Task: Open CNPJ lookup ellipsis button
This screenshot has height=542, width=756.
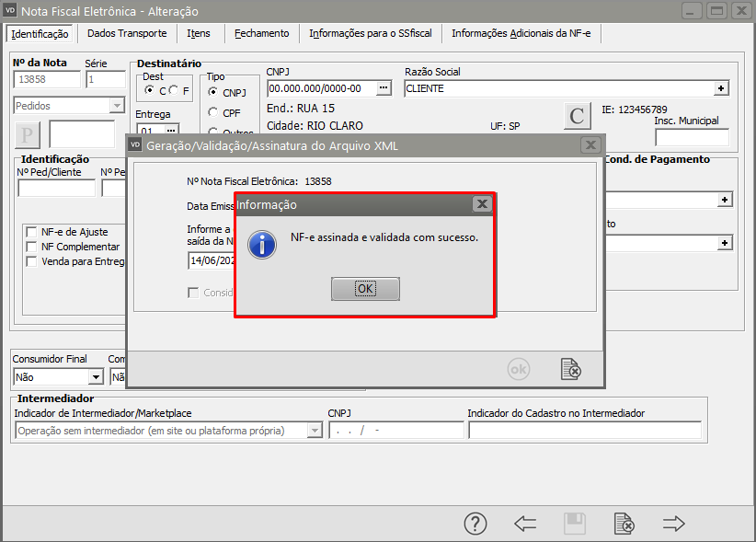Action: point(384,88)
